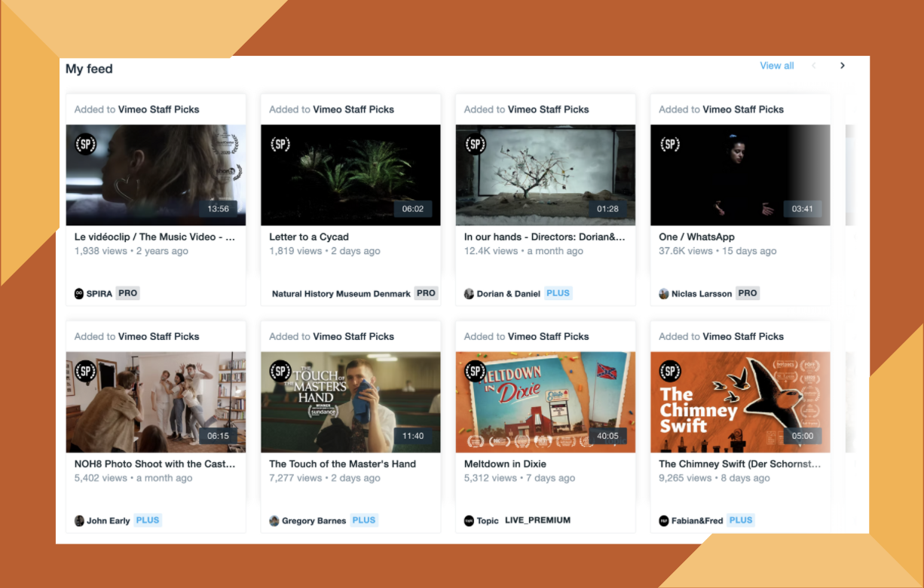
Task: Click the PRO badge next to SPIRA
Action: [128, 293]
